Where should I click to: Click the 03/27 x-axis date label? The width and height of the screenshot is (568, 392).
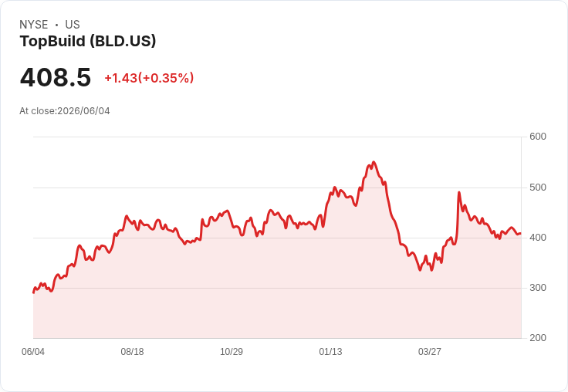click(430, 351)
